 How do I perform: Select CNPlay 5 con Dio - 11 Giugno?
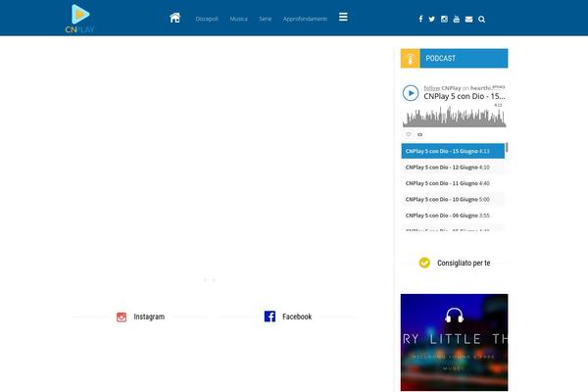[x=453, y=183]
